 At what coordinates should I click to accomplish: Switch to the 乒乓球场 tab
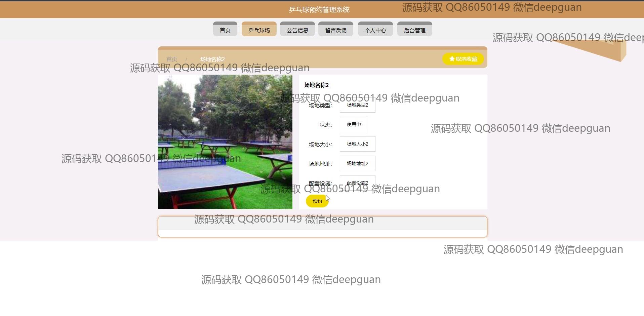tap(259, 30)
